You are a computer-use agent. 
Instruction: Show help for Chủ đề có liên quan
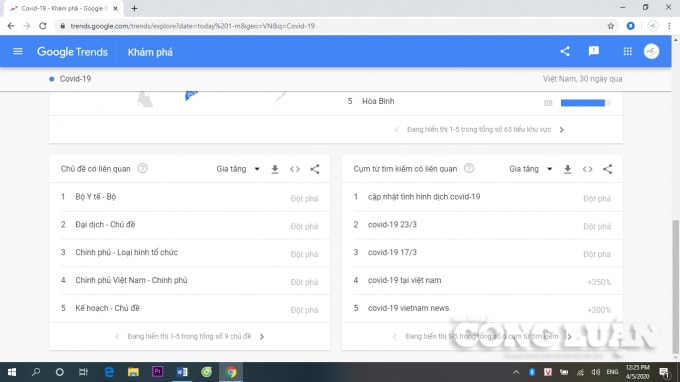pos(142,168)
